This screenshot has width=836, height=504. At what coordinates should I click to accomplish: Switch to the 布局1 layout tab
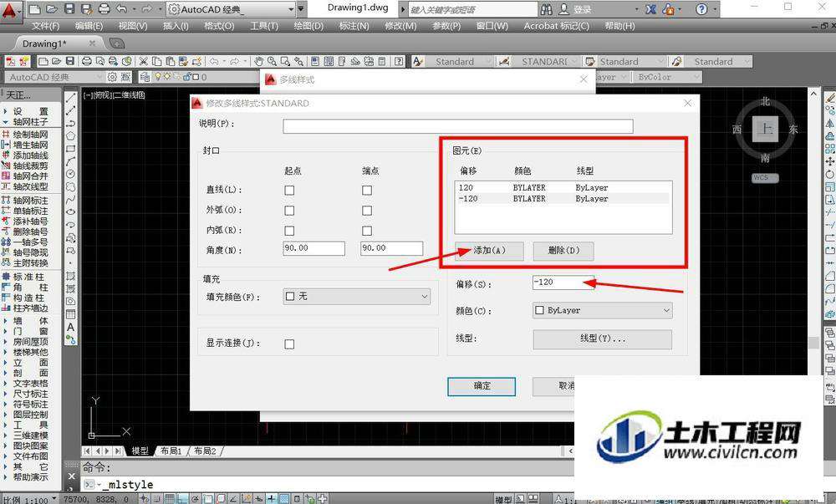coord(171,451)
